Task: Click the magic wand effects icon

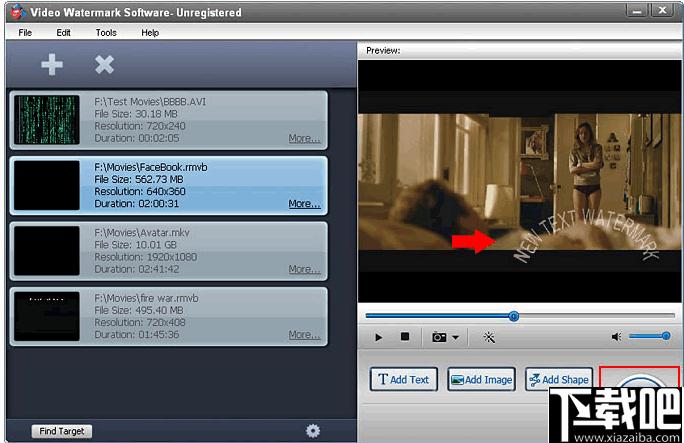Action: pyautogui.click(x=489, y=337)
